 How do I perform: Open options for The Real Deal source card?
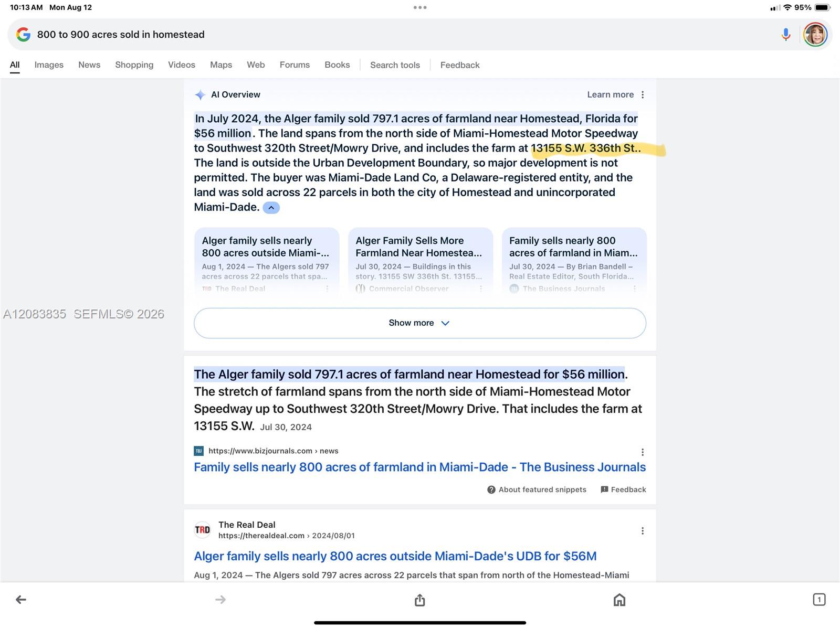click(327, 289)
